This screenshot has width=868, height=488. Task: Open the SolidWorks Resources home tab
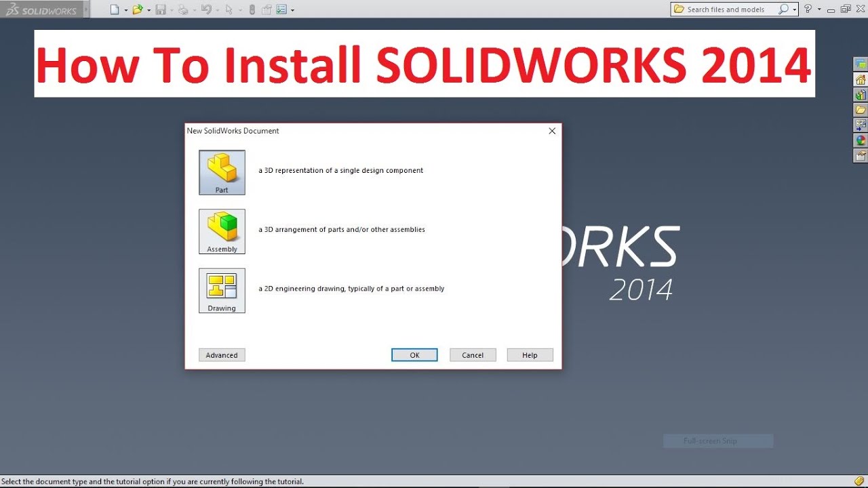click(x=861, y=79)
